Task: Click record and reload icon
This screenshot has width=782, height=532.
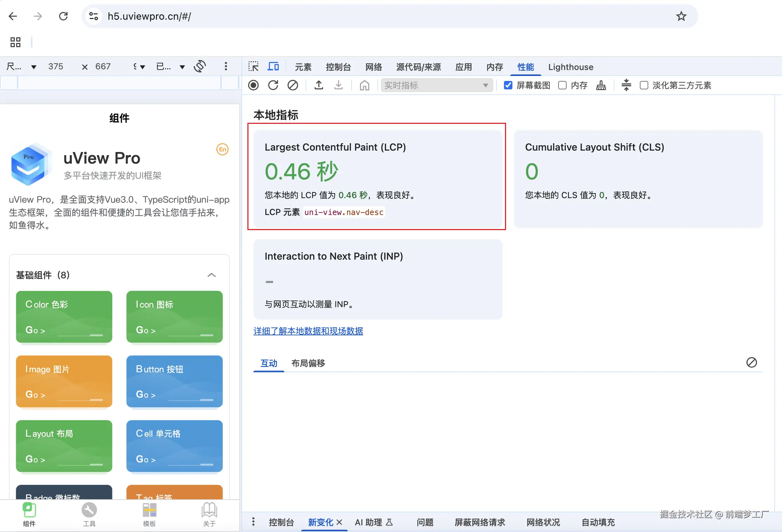Action: pos(273,85)
